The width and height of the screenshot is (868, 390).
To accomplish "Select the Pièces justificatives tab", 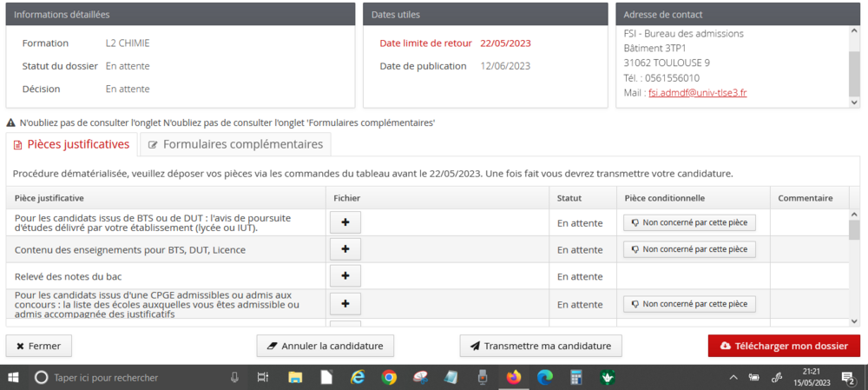I will pos(71,144).
